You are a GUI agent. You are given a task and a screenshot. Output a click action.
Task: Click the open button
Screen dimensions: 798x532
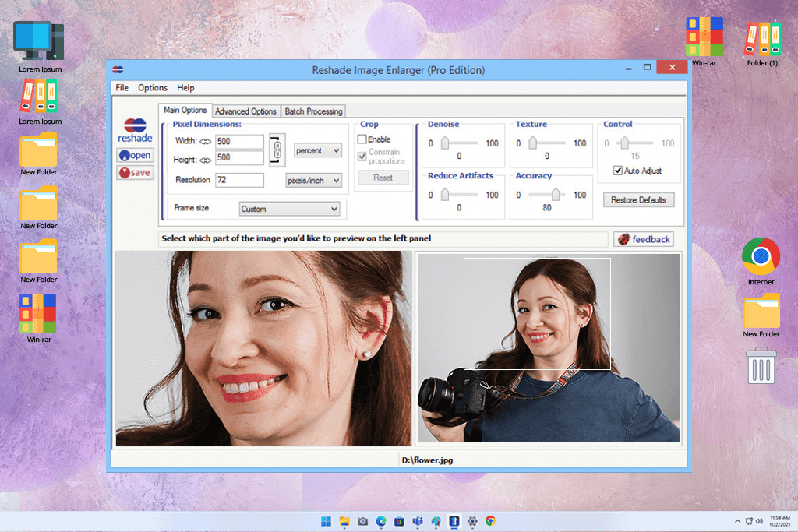(135, 155)
